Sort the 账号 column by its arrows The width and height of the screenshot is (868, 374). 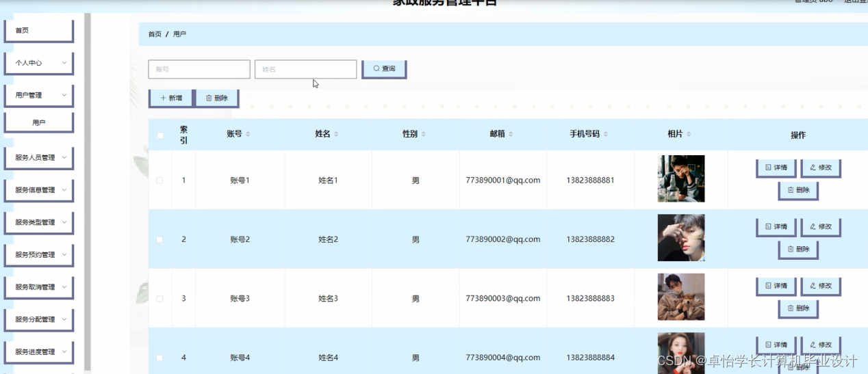(x=248, y=135)
